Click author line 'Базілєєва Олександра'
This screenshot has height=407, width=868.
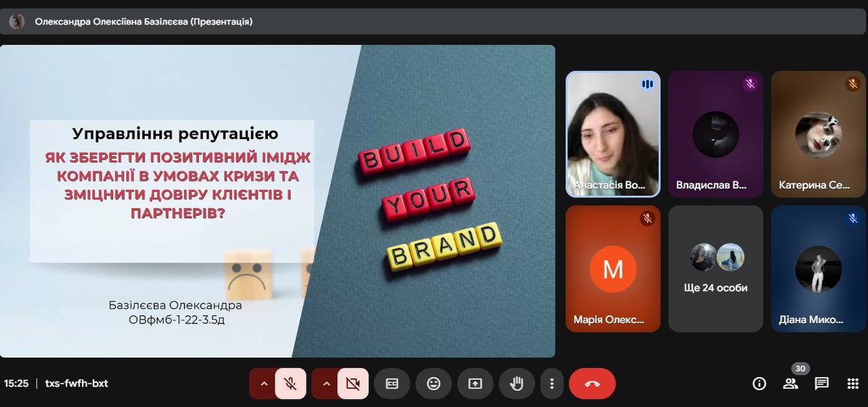point(175,305)
